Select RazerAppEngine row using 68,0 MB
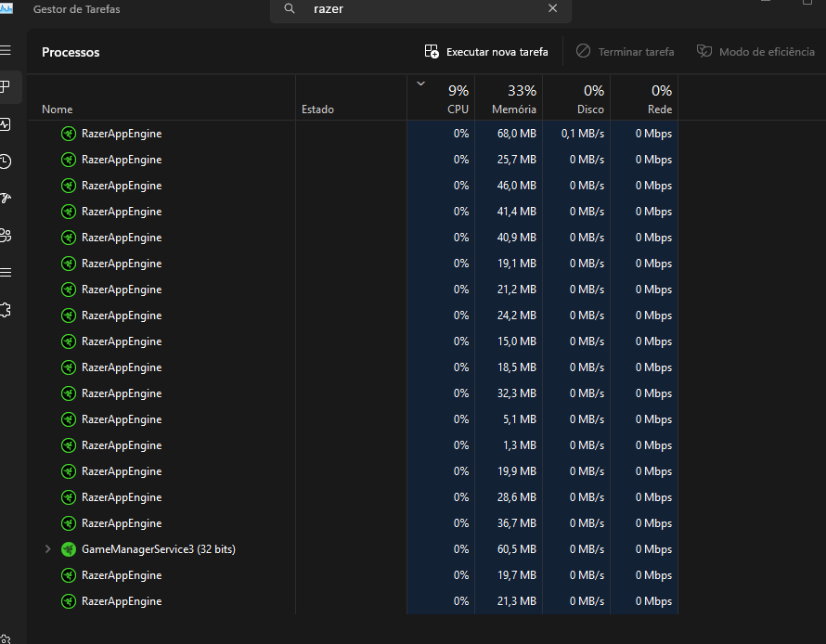Image resolution: width=826 pixels, height=644 pixels. [x=352, y=134]
